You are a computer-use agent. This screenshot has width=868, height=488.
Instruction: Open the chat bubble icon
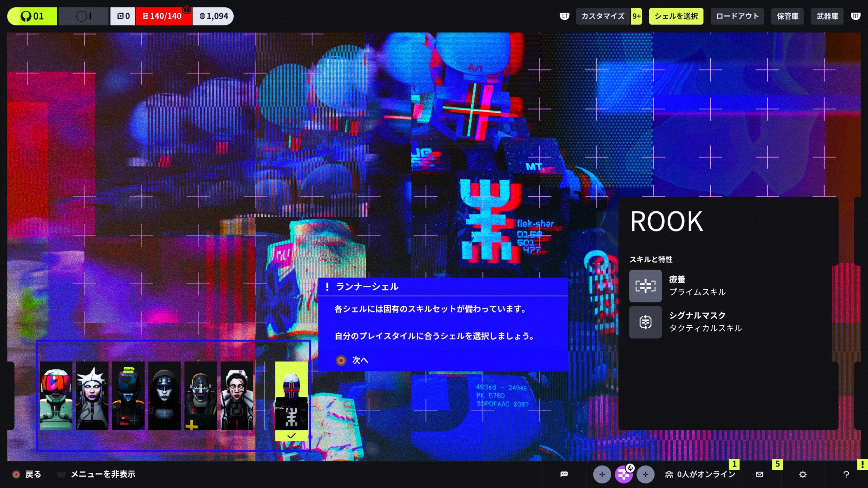[564, 474]
